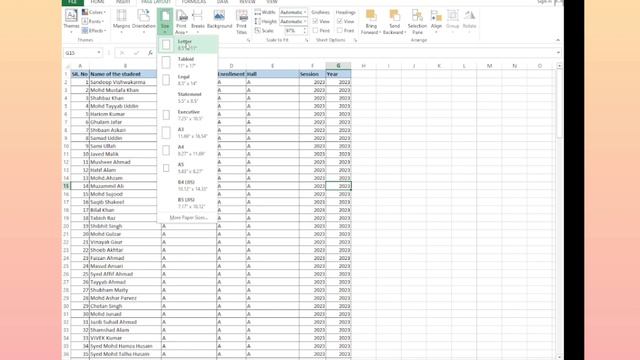Toggle the Headings View checkbox

point(340,21)
